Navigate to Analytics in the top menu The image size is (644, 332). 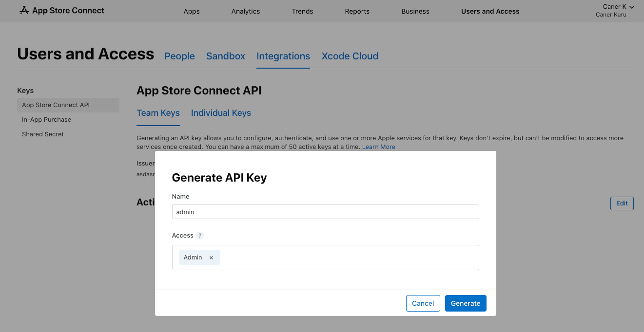(245, 11)
